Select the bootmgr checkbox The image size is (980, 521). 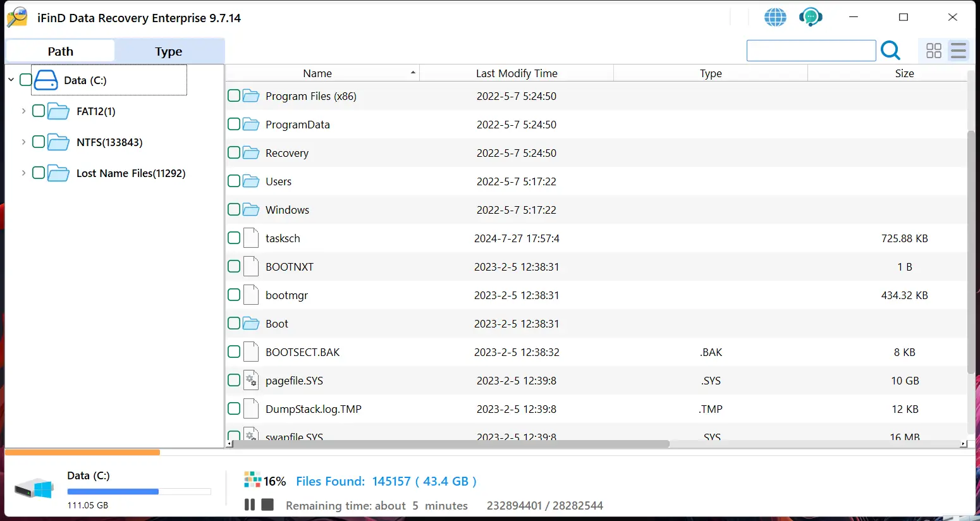coord(234,295)
